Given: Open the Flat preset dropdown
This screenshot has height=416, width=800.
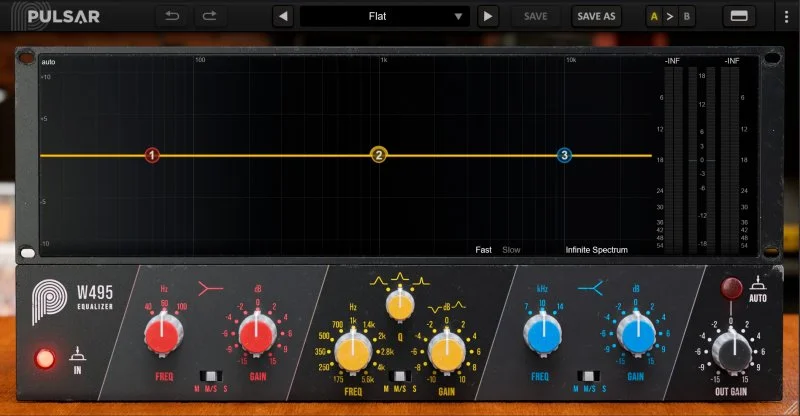Looking at the screenshot, I should click(385, 16).
